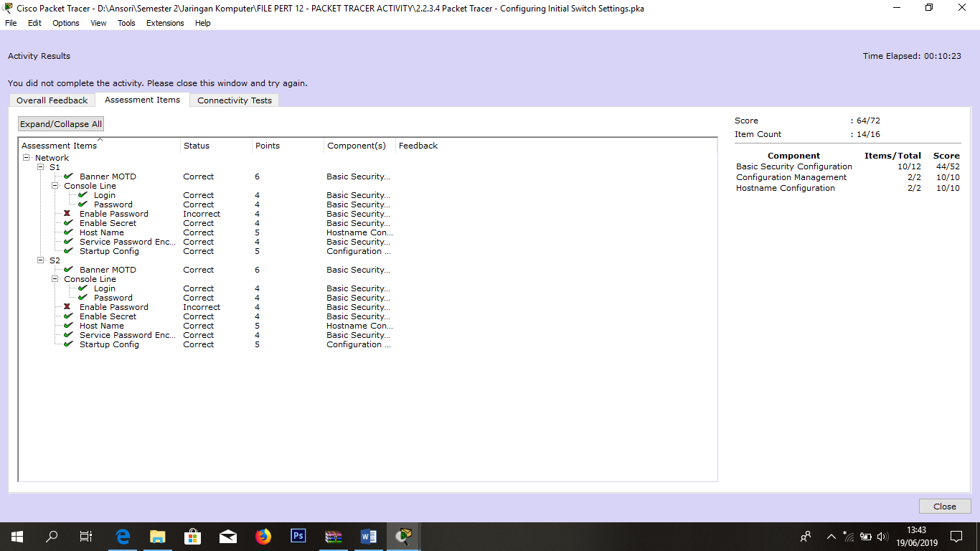
Task: Open Task View on the taskbar
Action: click(85, 537)
